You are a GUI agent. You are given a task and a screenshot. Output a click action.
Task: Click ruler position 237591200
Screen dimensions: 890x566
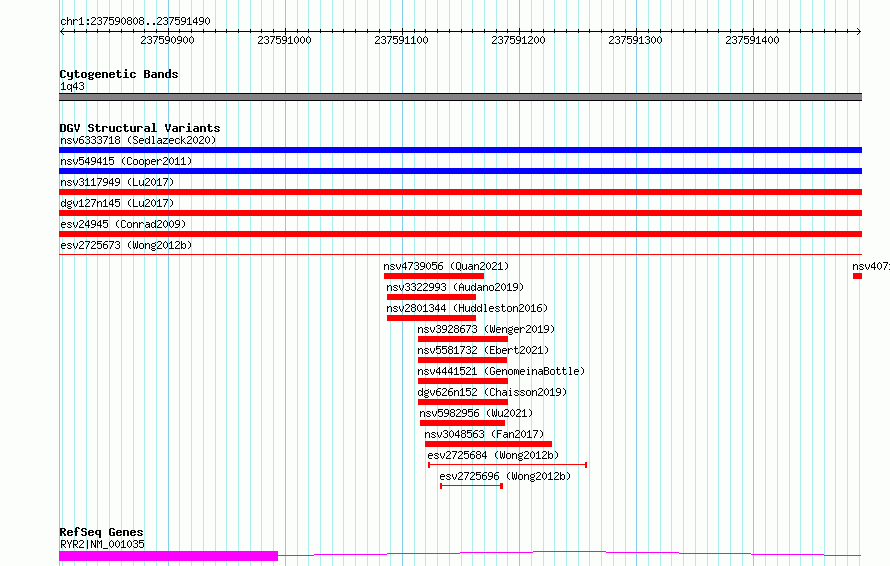[518, 40]
